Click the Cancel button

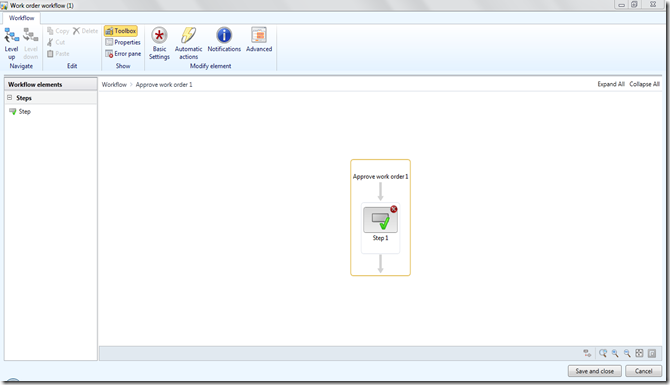point(644,371)
